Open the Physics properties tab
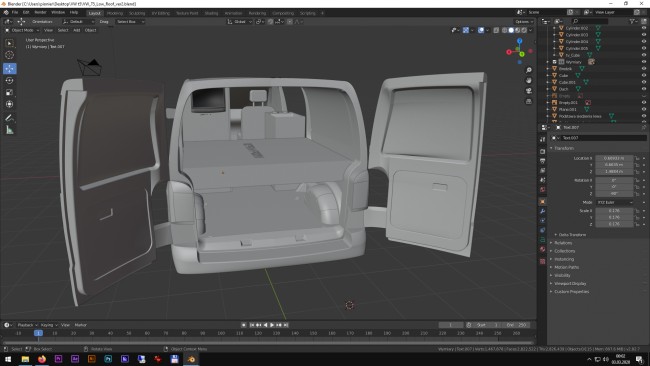Viewport: 650px width, 366px height. tap(543, 221)
